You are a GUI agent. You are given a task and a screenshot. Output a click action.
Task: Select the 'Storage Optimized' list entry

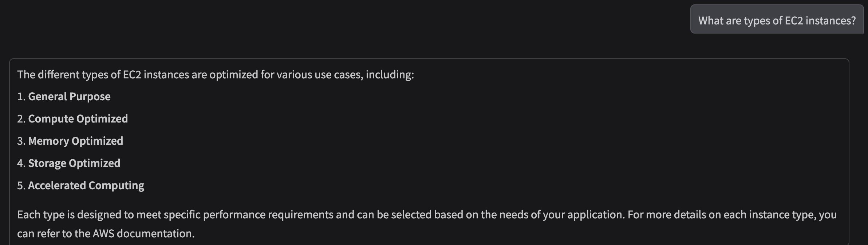pos(74,163)
